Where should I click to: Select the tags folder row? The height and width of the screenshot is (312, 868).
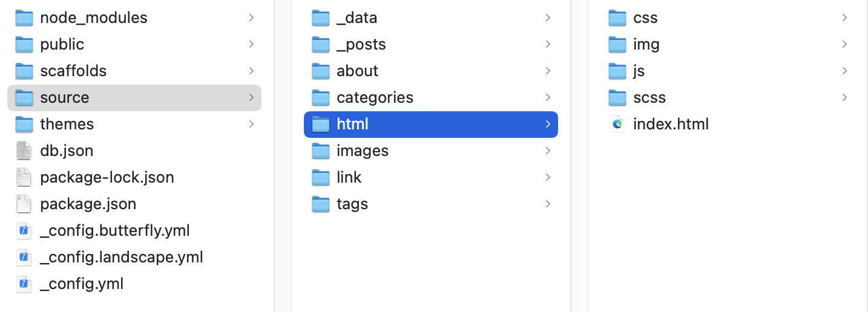(431, 204)
